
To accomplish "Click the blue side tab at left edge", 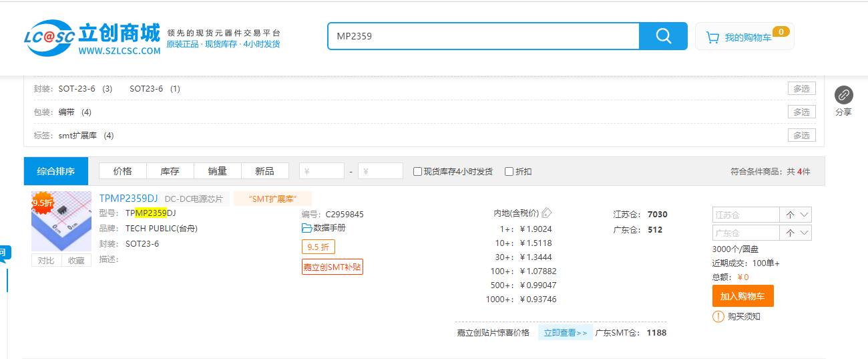I will point(5,252).
